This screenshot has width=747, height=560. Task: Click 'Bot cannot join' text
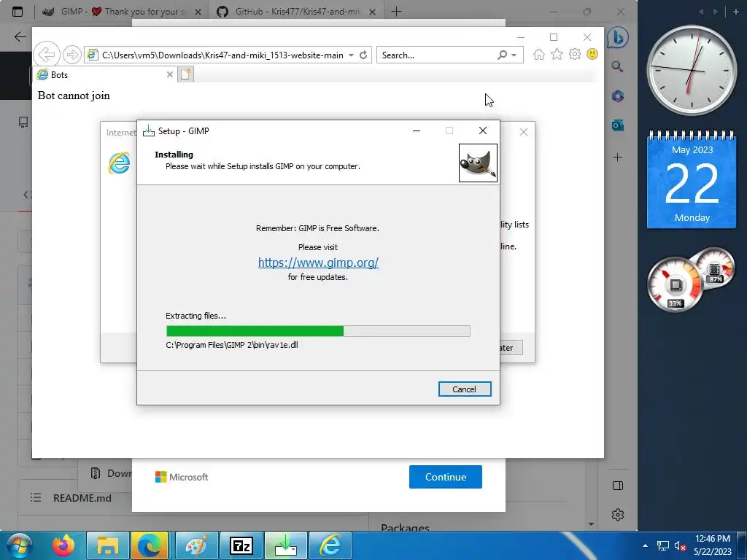pyautogui.click(x=74, y=96)
